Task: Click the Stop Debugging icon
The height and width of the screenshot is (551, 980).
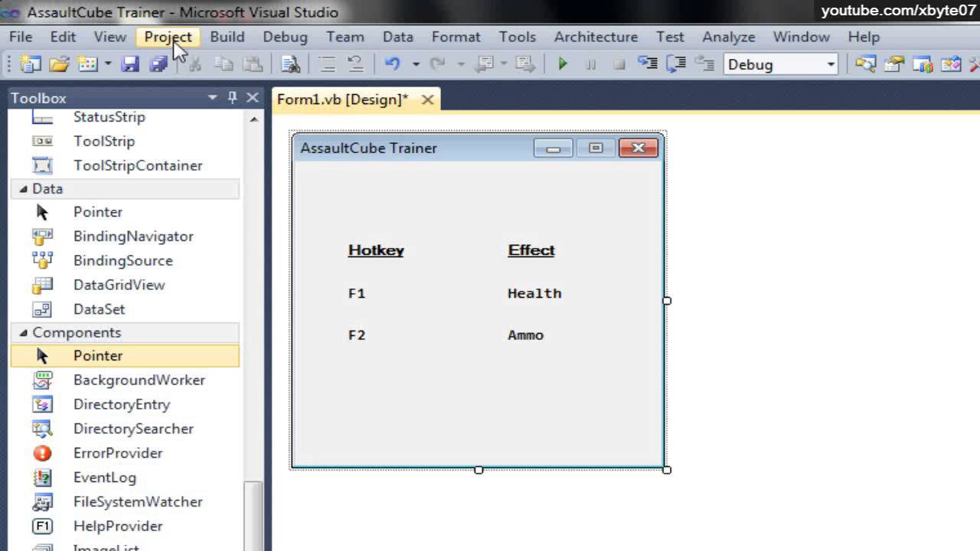Action: pyautogui.click(x=619, y=64)
